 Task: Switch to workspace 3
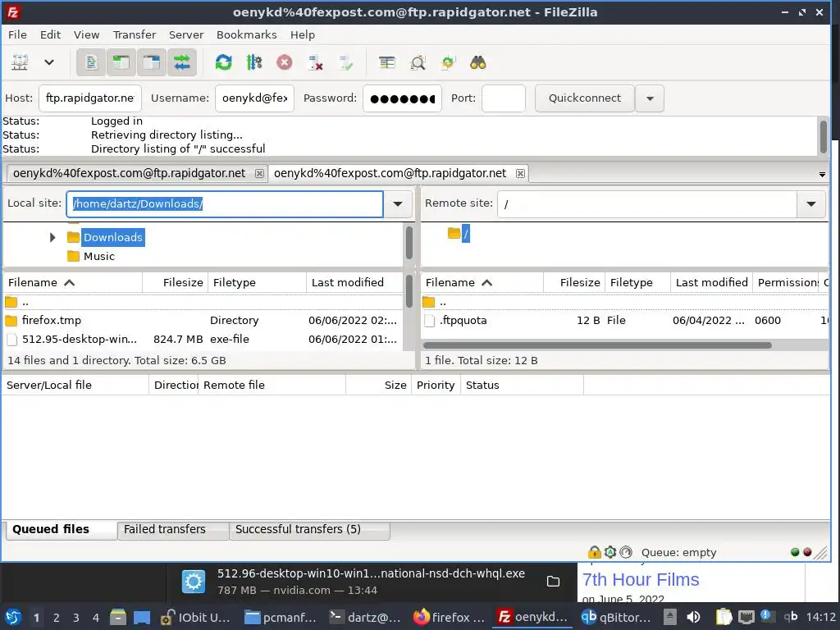[x=76, y=618]
